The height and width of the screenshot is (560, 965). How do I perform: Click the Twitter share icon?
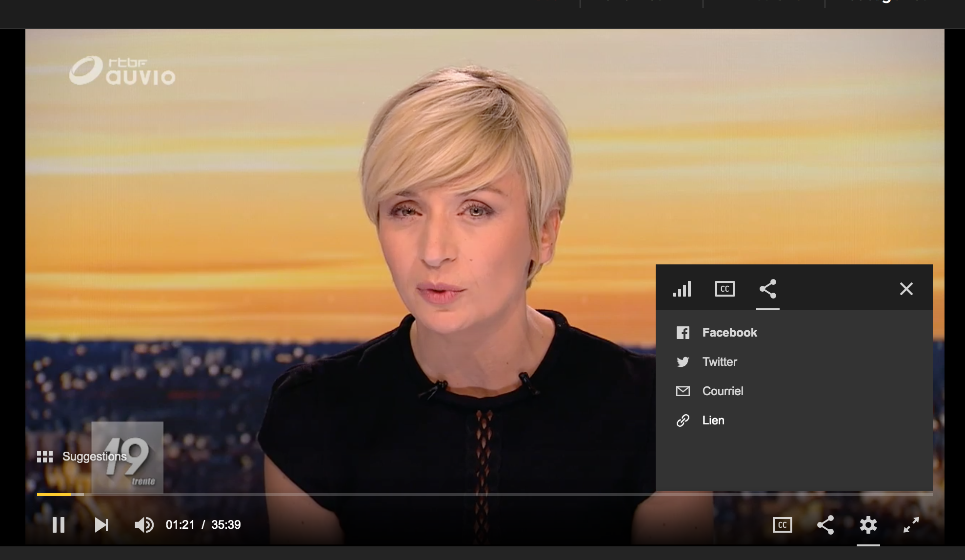(x=683, y=361)
